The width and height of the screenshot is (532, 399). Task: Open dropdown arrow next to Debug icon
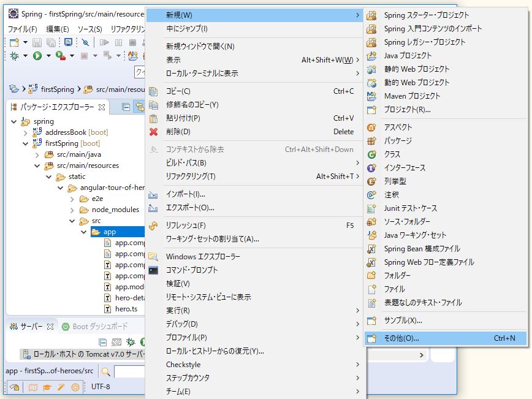(x=25, y=56)
